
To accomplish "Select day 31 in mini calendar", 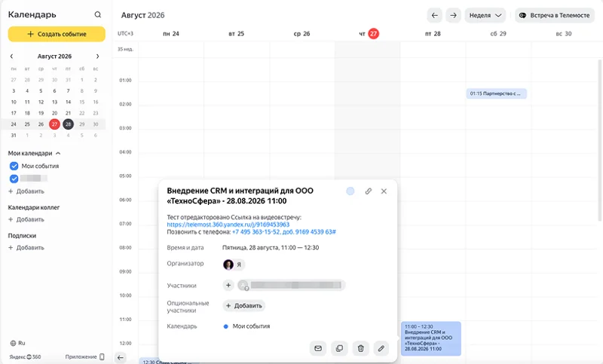I will [14, 136].
